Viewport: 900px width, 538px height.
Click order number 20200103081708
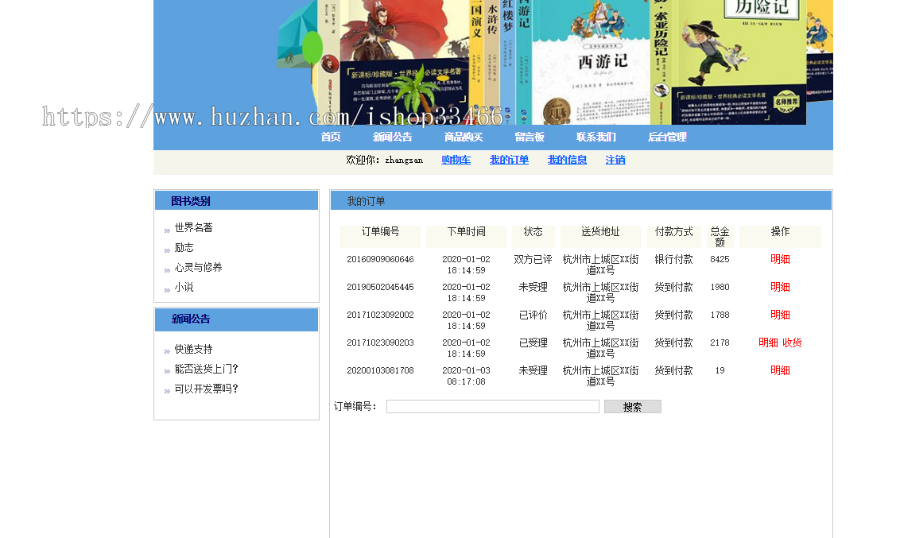click(380, 371)
